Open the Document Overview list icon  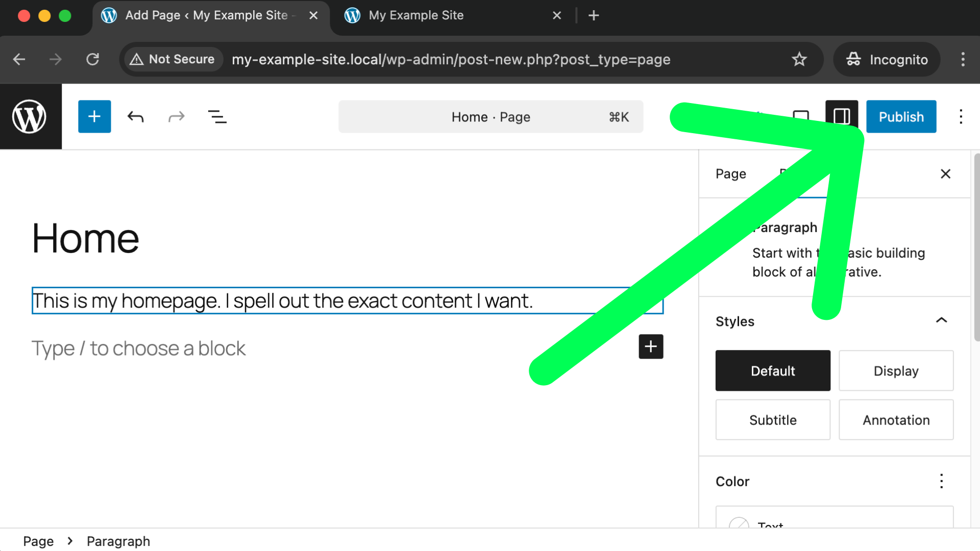coord(217,117)
